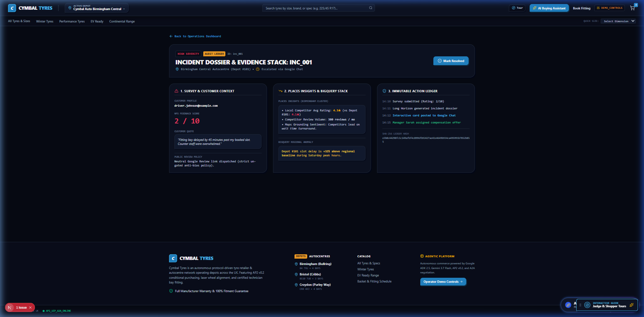Open footer link All Tyres & Specs
The image size is (644, 317).
(369, 263)
